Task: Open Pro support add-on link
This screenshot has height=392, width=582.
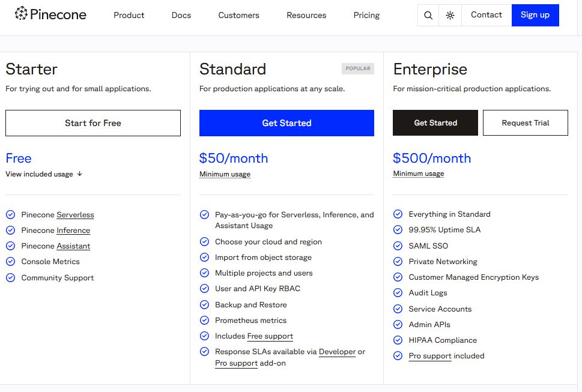Action: (x=236, y=363)
